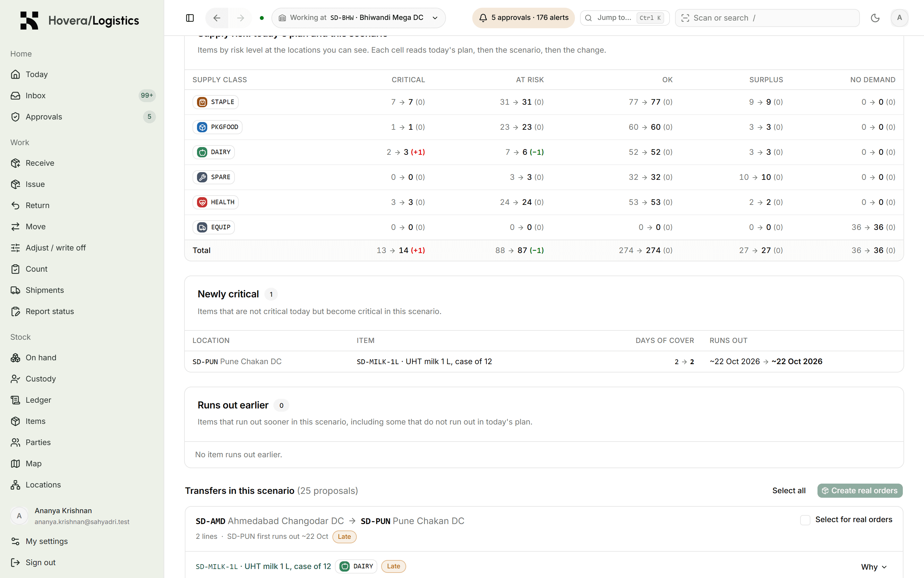Open user avatar menu in header
This screenshot has height=578, width=924.
click(899, 18)
